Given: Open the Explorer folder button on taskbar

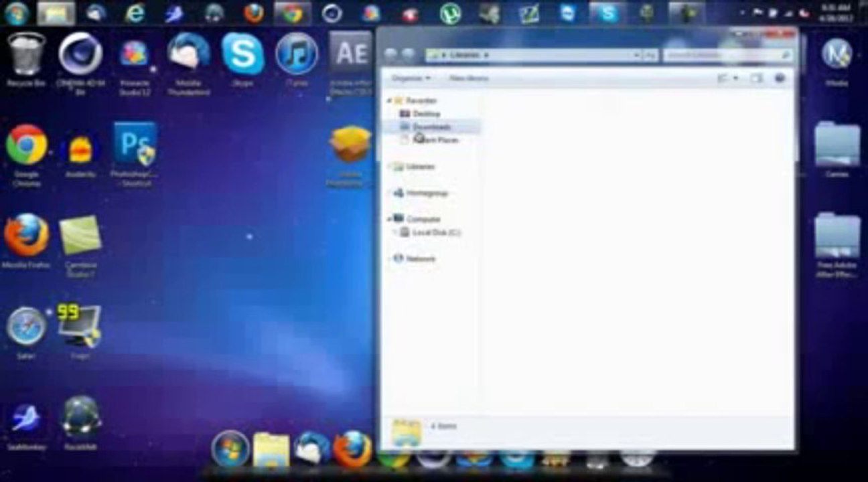Looking at the screenshot, I should pyautogui.click(x=56, y=13).
